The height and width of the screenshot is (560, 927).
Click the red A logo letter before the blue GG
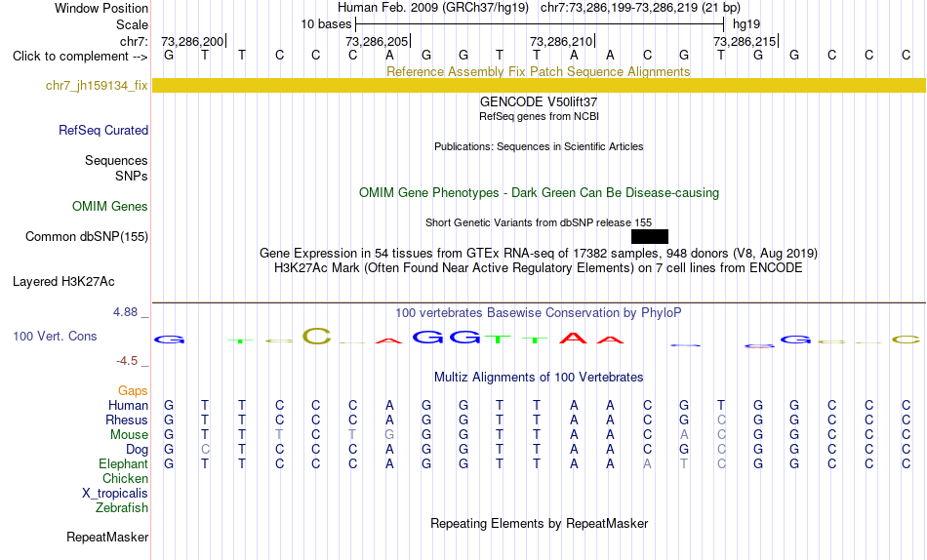pyautogui.click(x=389, y=340)
